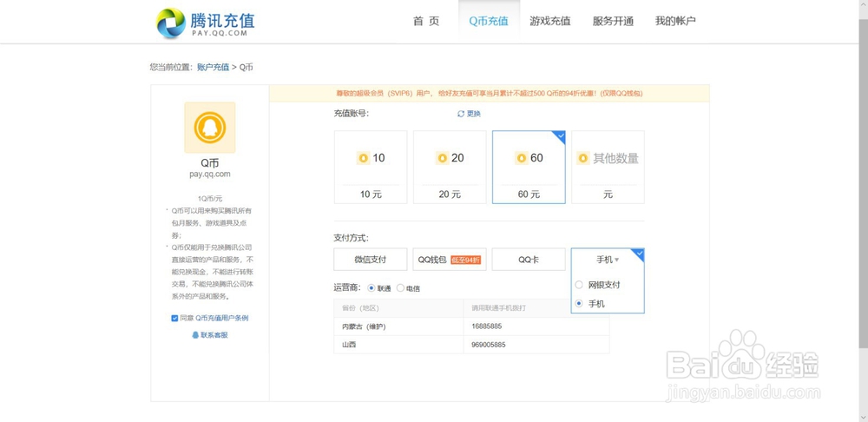Choose 微信支付 payment method

(x=371, y=259)
